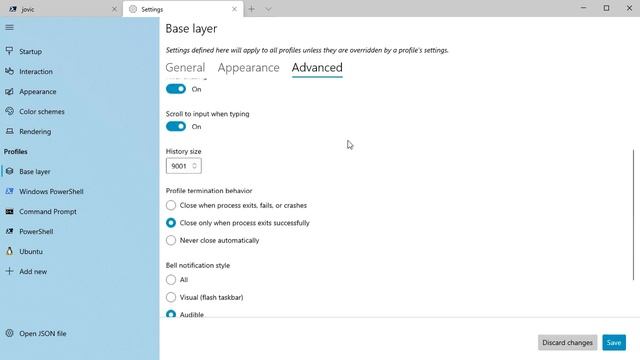Click the Windows PowerShell profile icon
This screenshot has height=360, width=640.
coord(9,191)
